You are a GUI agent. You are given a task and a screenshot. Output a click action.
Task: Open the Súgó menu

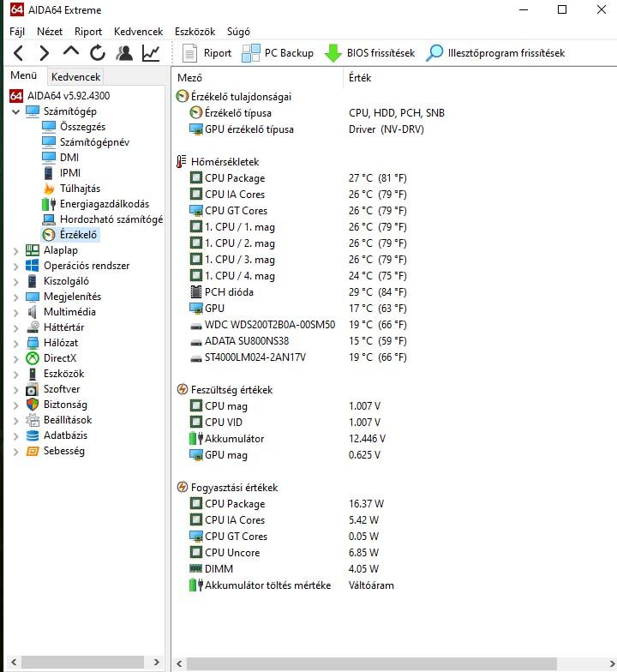pos(238,32)
